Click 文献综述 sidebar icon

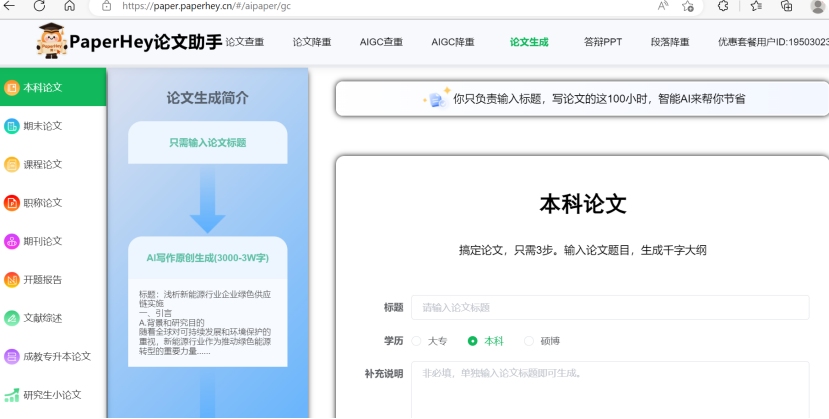[x=12, y=318]
